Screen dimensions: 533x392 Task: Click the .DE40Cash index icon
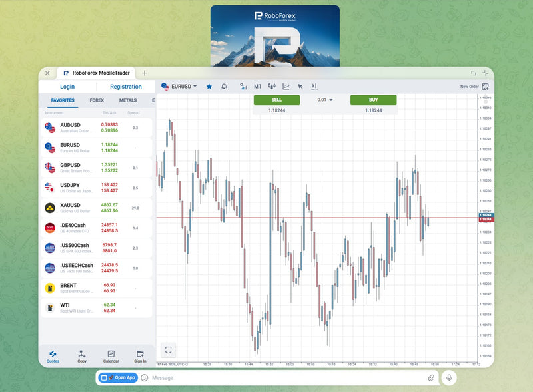pyautogui.click(x=50, y=228)
